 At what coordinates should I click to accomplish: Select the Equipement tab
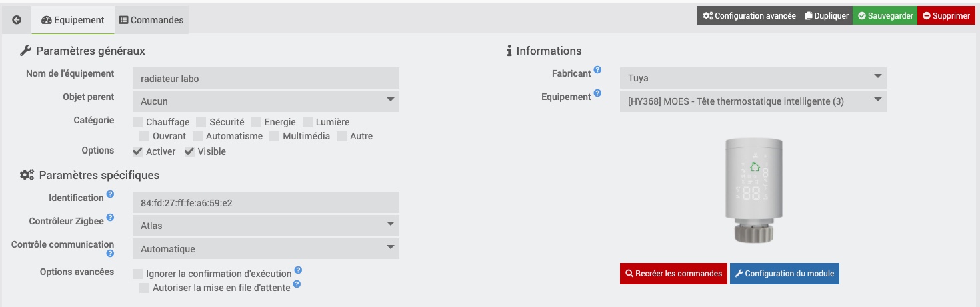pyautogui.click(x=73, y=20)
